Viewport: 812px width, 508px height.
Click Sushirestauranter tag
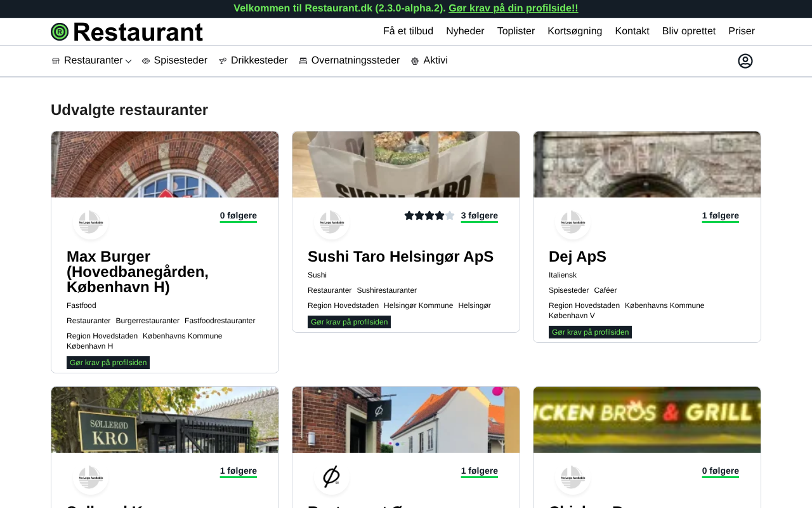coord(387,290)
